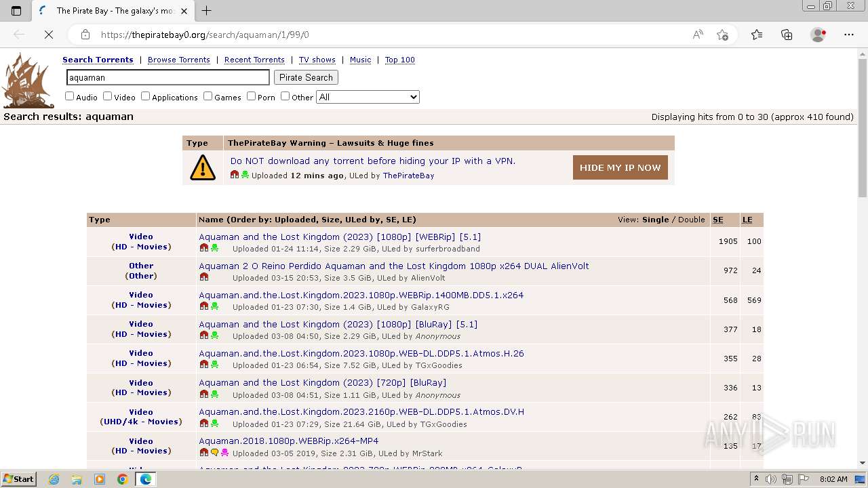The height and width of the screenshot is (488, 868).
Task: Open Read aloud from address bar
Action: (698, 35)
